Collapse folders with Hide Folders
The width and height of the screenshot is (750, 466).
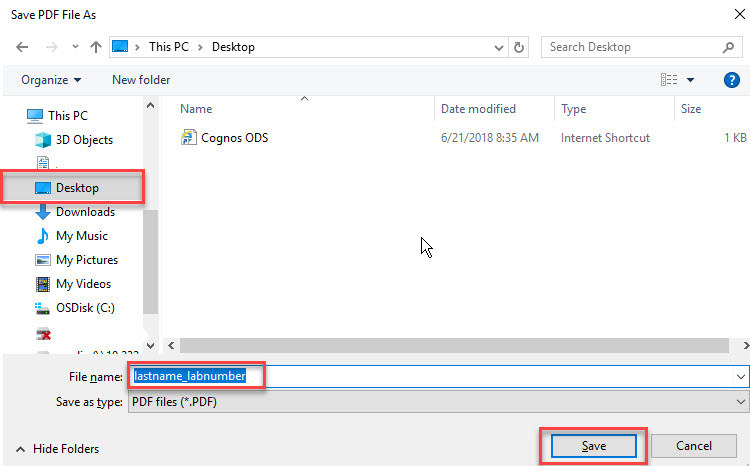click(57, 449)
